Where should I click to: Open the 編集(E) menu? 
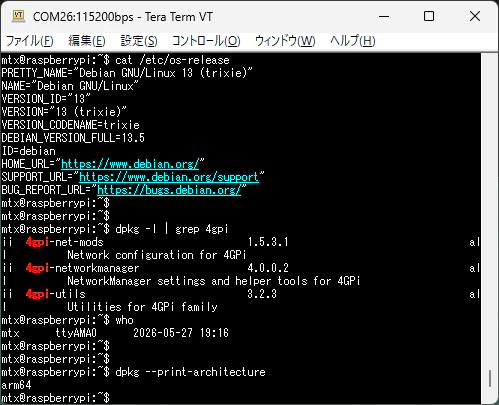[x=87, y=41]
